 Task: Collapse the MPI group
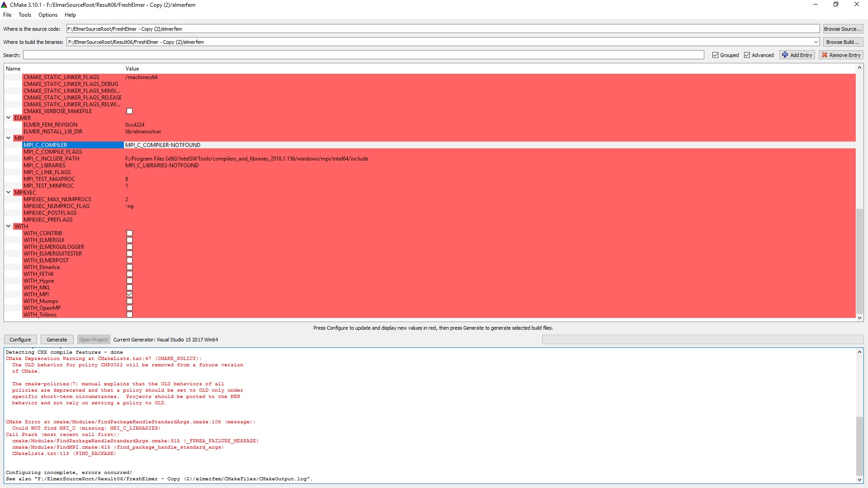tap(8, 138)
